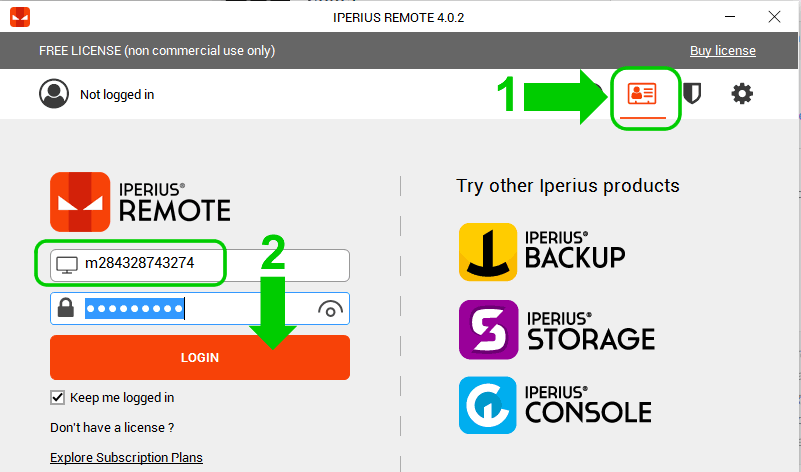
Task: Open the address book contacts icon
Action: click(x=642, y=93)
